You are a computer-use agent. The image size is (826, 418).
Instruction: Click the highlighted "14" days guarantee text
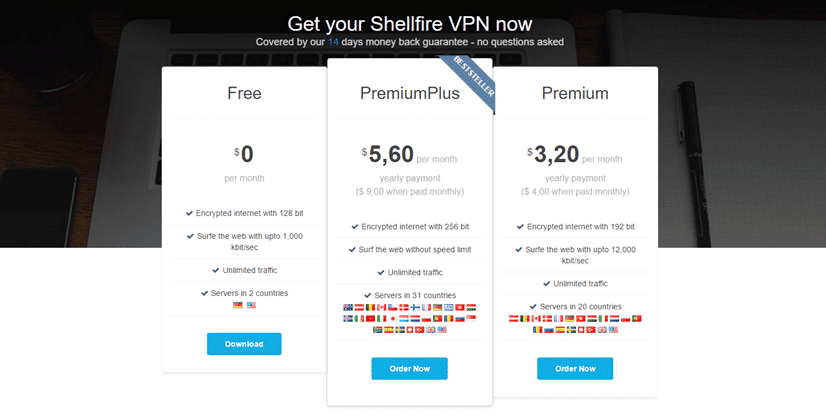tap(419, 42)
